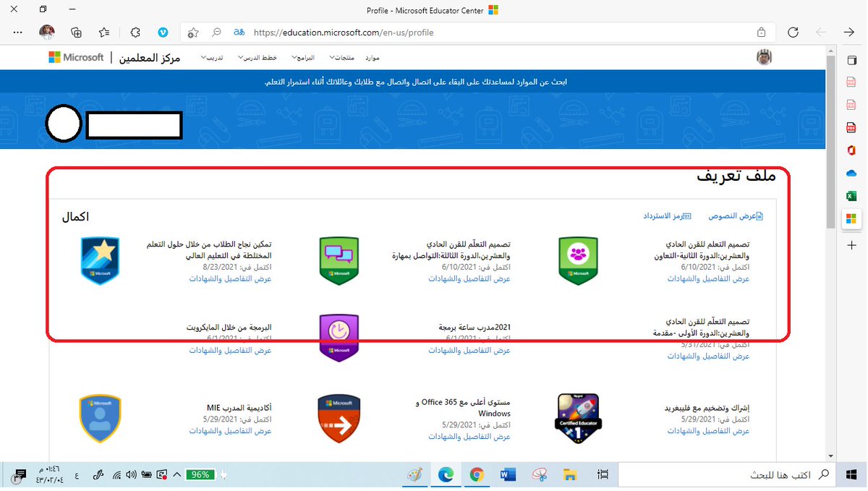Add a sidebar item with the plus icon
This screenshot has width=868, height=491.
[x=851, y=246]
